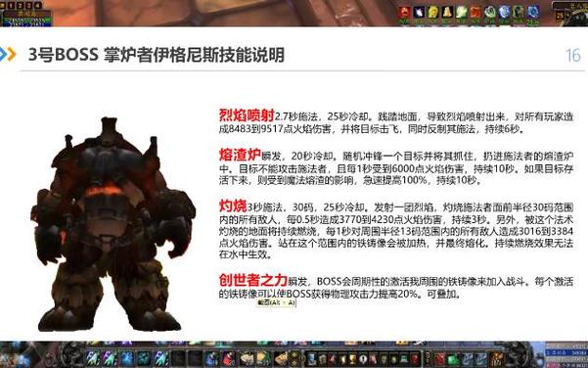Click the red skill name '烈焰喷射'
The image size is (588, 368).
click(247, 115)
